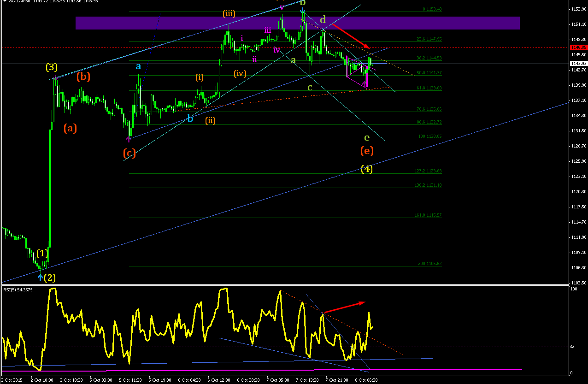The image size is (588, 384).
Task: Click 1117.50 on the price axis
Action: click(579, 207)
